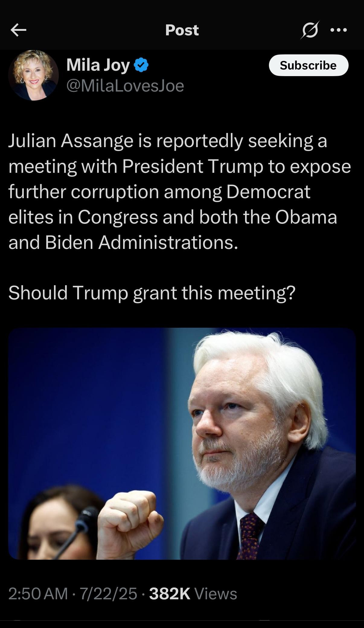The image size is (364, 628).
Task: Open the @MilaLovesJoe handle link
Action: [125, 86]
